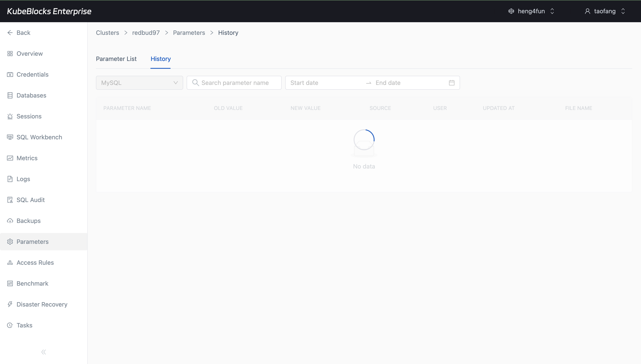This screenshot has height=364, width=641.
Task: Click the Sessions bell icon
Action: click(10, 116)
